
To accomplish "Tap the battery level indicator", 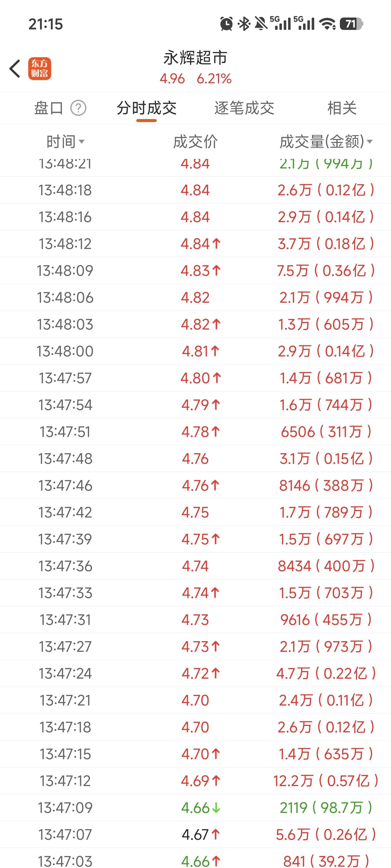I will click(x=351, y=24).
